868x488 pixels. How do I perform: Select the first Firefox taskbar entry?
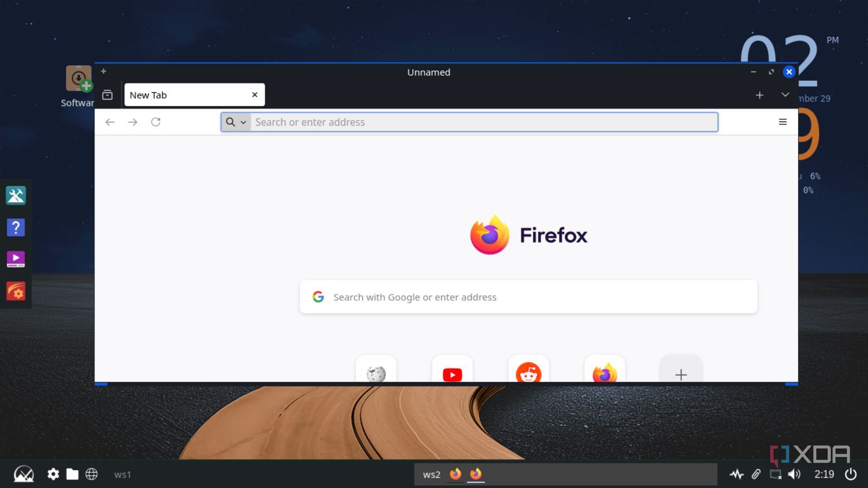tap(455, 474)
